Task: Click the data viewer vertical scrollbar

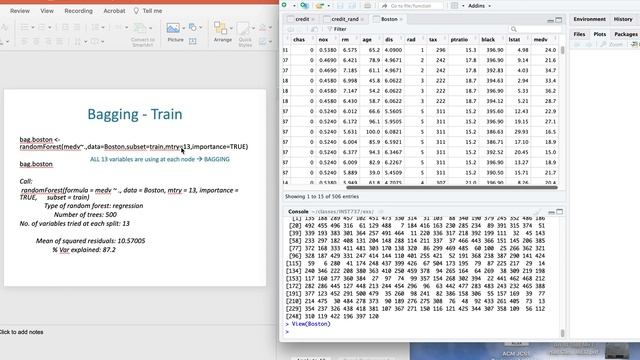Action: pos(562,50)
